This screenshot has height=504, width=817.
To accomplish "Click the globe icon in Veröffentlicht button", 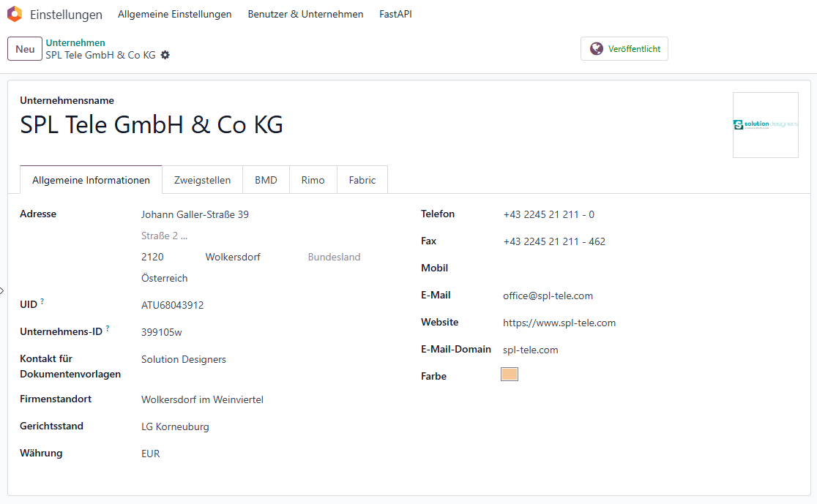I will tap(596, 49).
